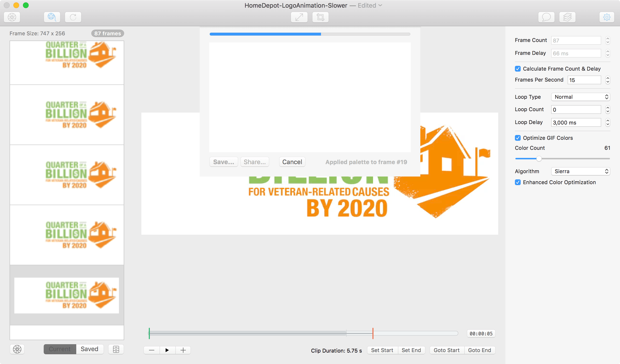Switch to the Saved tab
The image size is (620, 364).
(90, 349)
